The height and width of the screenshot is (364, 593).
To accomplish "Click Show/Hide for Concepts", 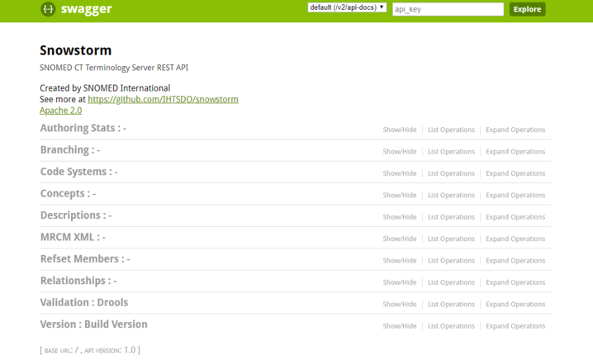I will click(400, 195).
